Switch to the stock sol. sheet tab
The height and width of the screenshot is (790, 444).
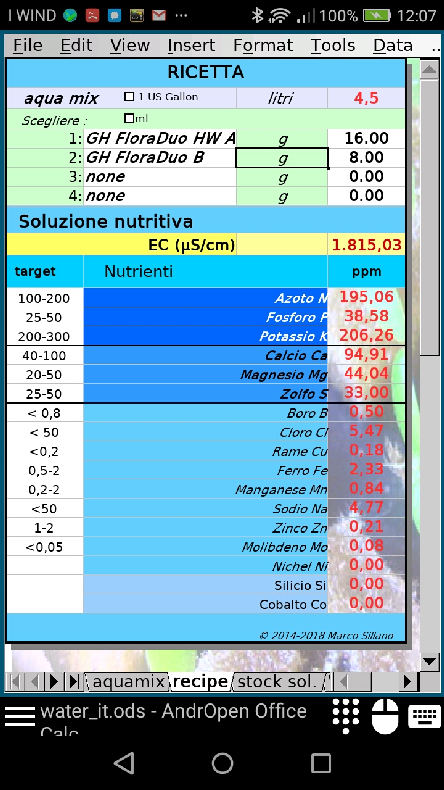[x=277, y=682]
